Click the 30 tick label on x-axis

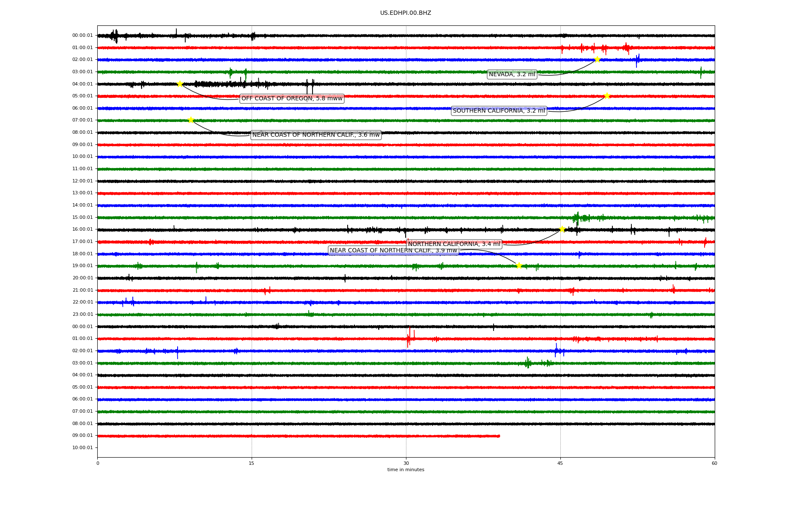click(x=406, y=463)
